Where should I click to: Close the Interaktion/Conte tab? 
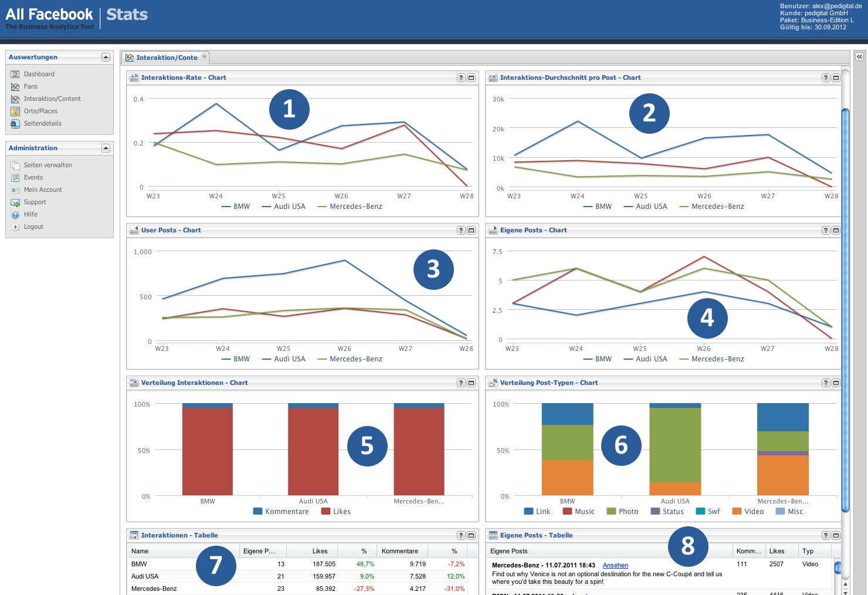pos(204,56)
